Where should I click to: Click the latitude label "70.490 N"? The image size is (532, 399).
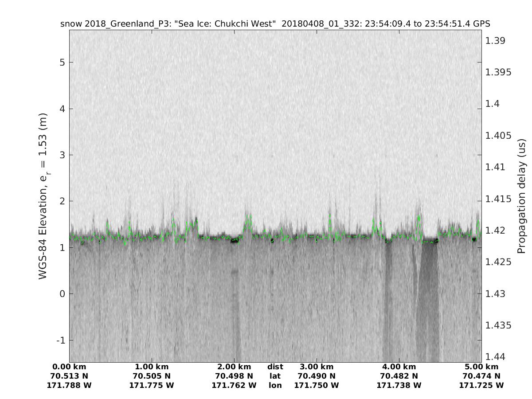point(317,376)
